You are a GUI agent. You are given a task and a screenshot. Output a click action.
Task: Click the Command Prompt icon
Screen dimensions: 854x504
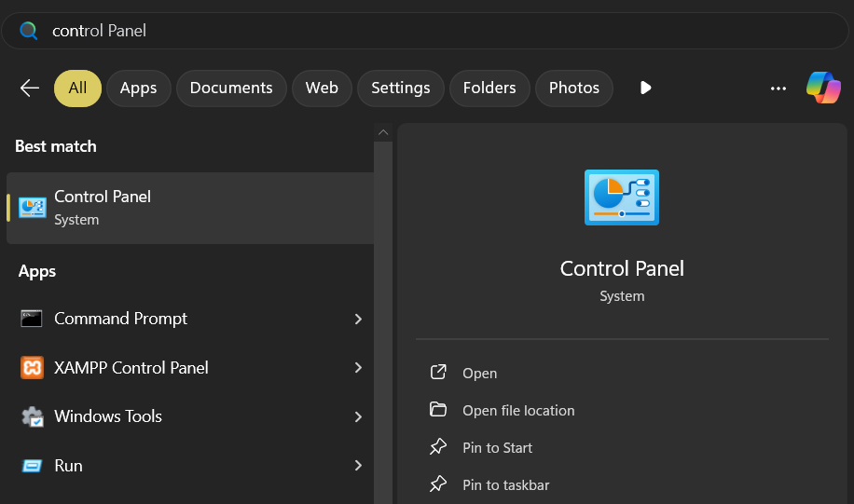click(32, 319)
